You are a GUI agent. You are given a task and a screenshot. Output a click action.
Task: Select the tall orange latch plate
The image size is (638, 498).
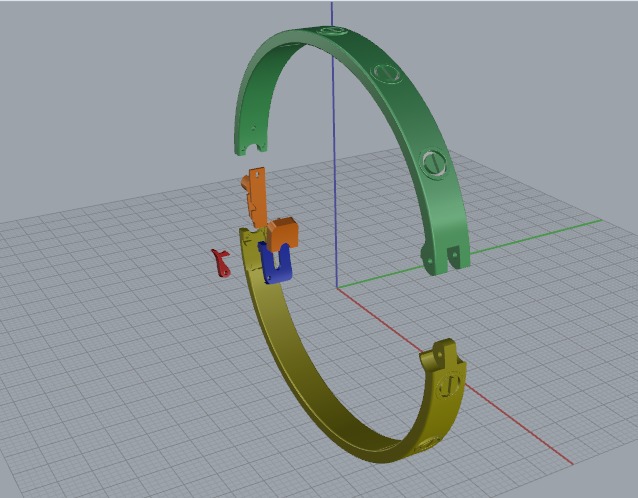tap(258, 195)
